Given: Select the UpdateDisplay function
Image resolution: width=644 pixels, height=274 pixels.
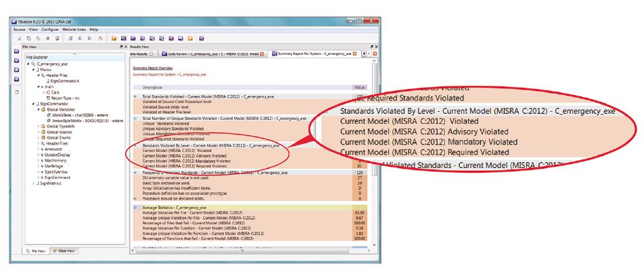Looking at the screenshot, I should [x=57, y=155].
